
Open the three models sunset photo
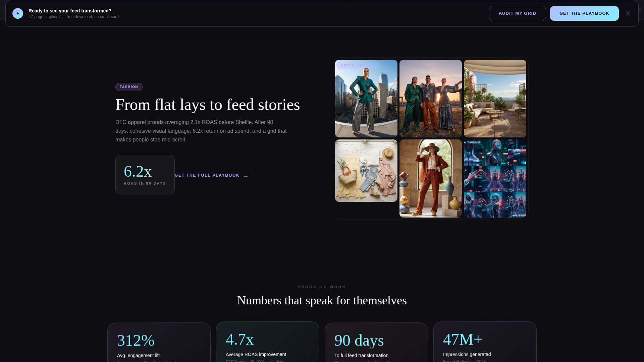pos(431,99)
